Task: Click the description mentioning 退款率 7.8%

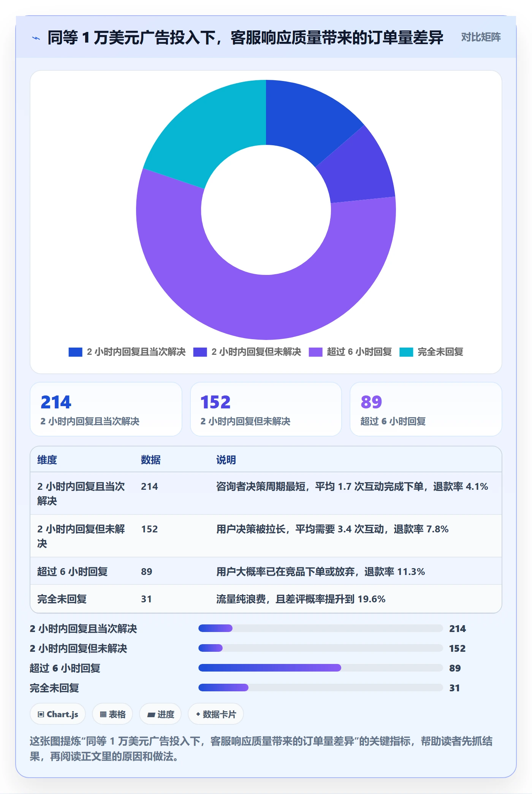Action: [x=332, y=529]
